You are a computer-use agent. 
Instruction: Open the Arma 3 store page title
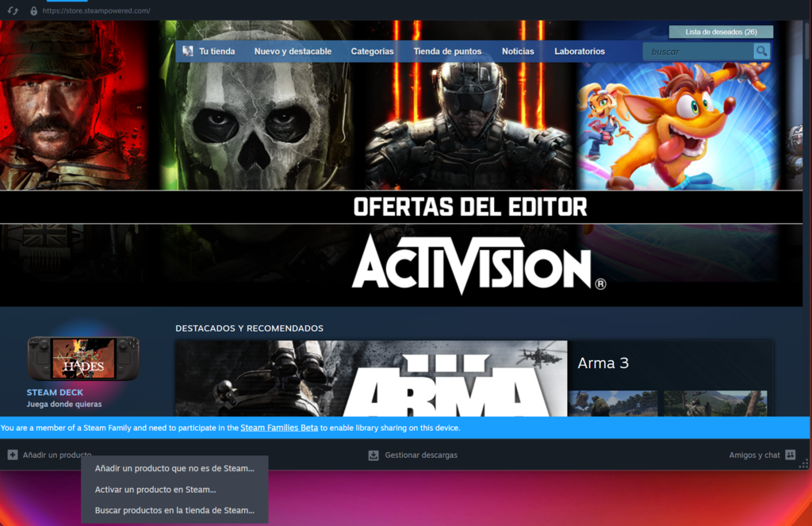[x=604, y=363]
